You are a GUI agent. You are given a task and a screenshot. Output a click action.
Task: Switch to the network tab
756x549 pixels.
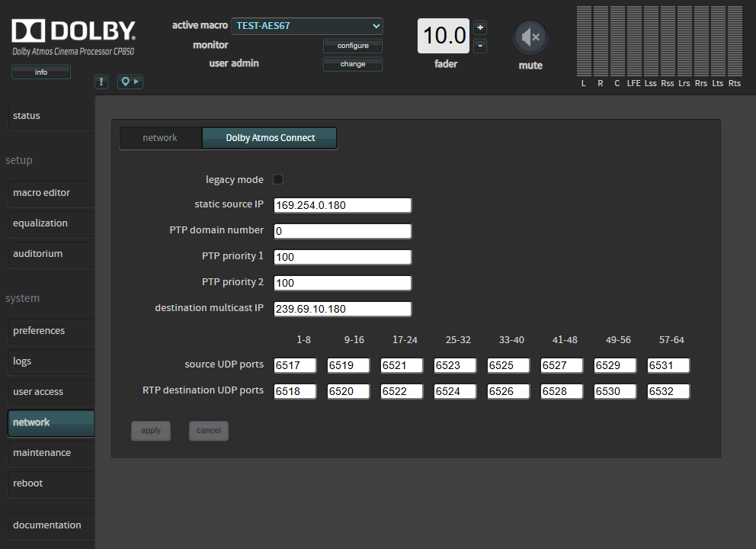pyautogui.click(x=160, y=138)
